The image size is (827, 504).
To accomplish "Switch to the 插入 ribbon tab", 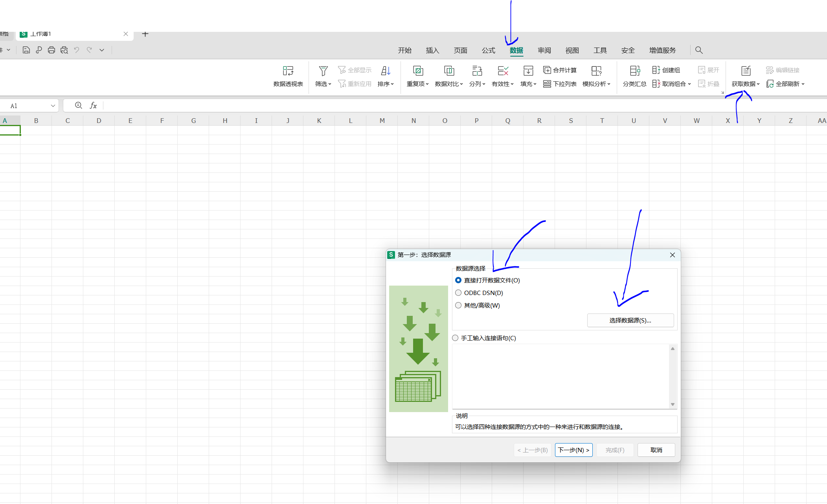I will click(x=432, y=50).
